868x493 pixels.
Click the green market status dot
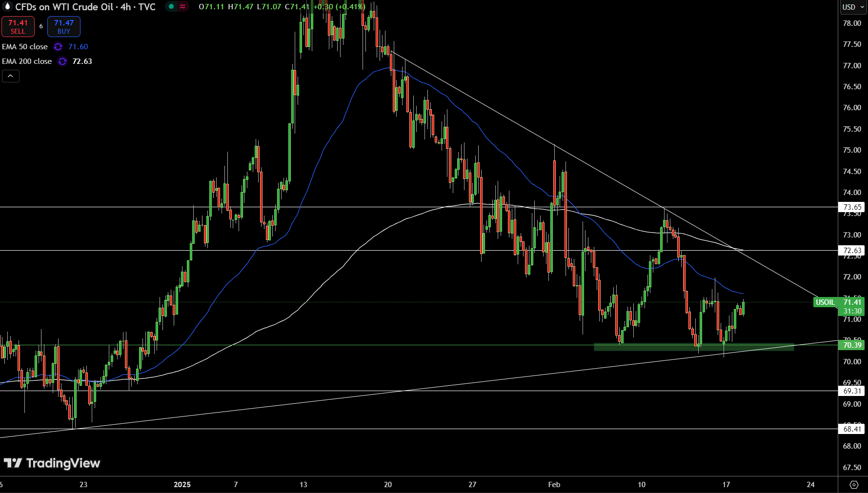click(171, 7)
